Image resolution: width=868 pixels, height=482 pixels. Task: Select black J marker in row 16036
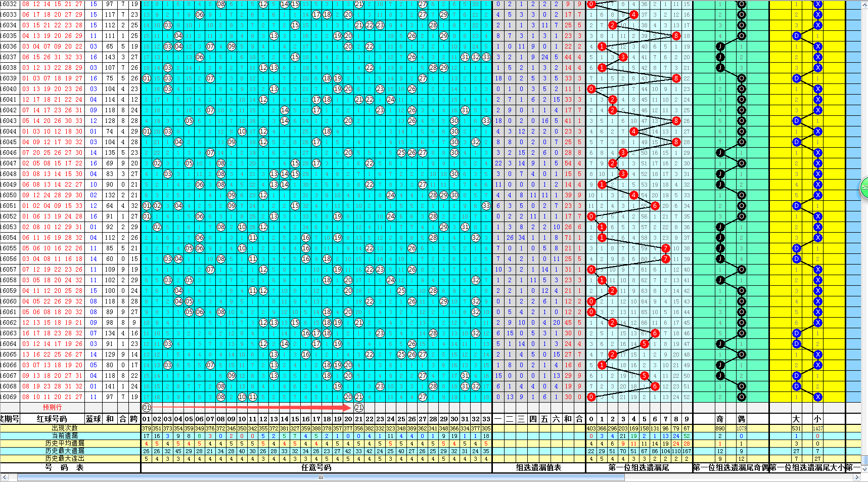(x=720, y=47)
